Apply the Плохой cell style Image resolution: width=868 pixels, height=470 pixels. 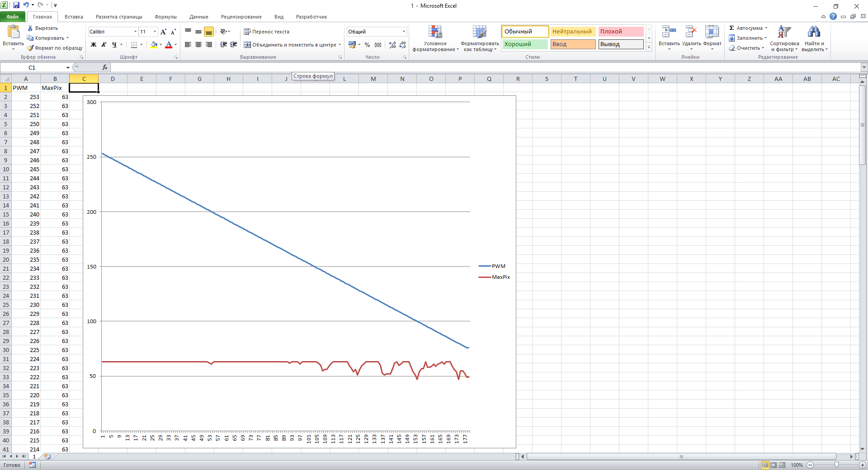click(620, 32)
